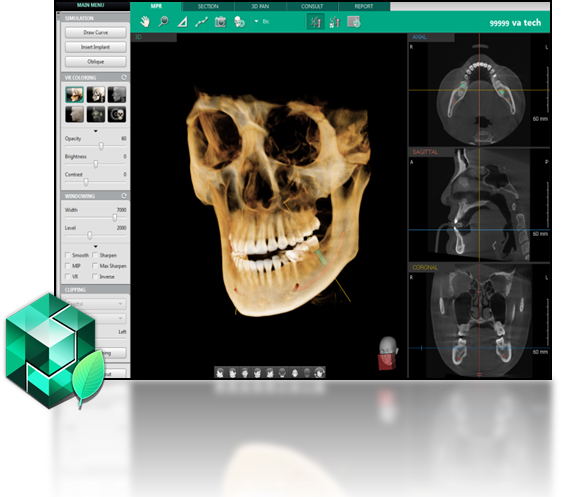This screenshot has height=497, width=563.
Task: Switch to the SECTION tab
Action: [x=208, y=6]
